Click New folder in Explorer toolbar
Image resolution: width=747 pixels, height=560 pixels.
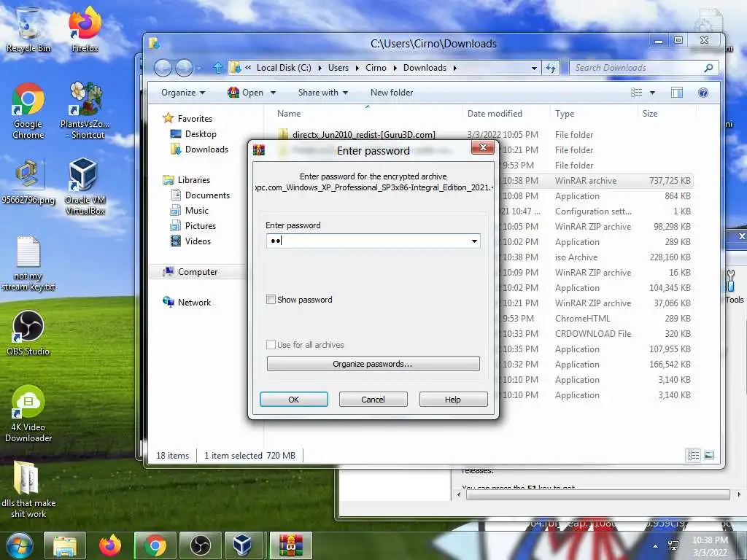click(392, 93)
